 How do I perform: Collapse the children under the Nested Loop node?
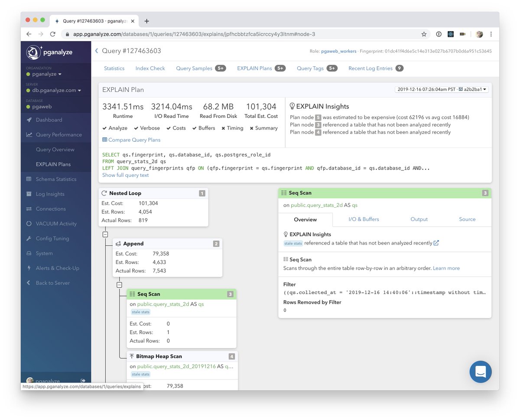(x=105, y=234)
